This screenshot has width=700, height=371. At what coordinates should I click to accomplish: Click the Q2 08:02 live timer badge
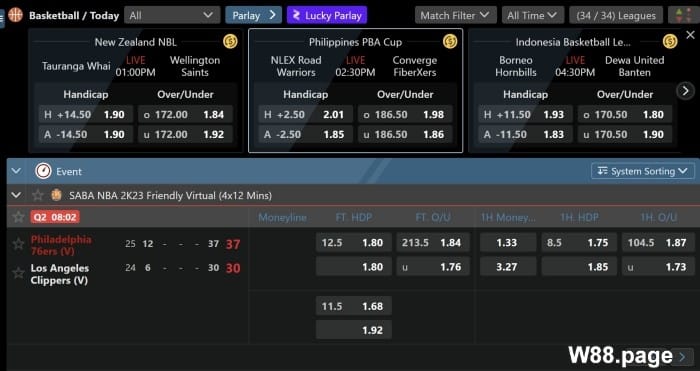pos(55,217)
